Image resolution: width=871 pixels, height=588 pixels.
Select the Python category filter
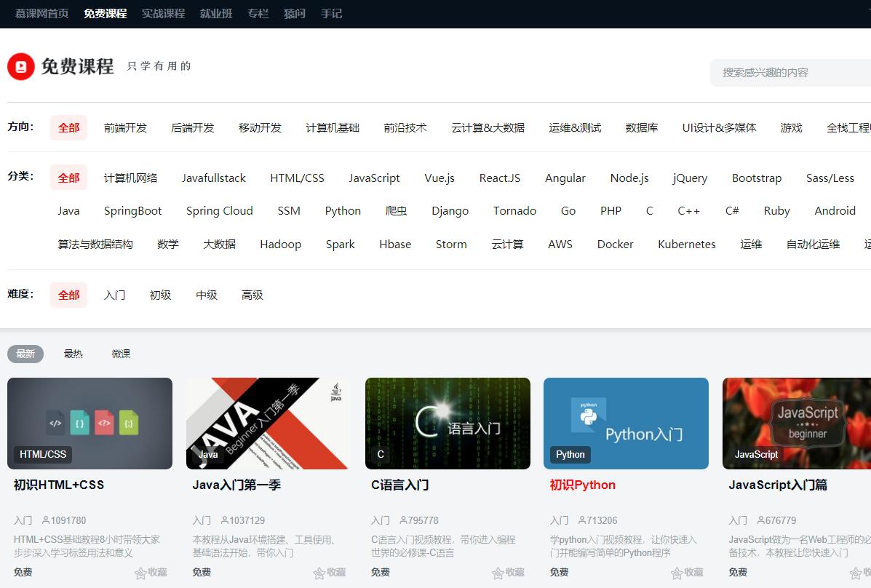pos(342,210)
